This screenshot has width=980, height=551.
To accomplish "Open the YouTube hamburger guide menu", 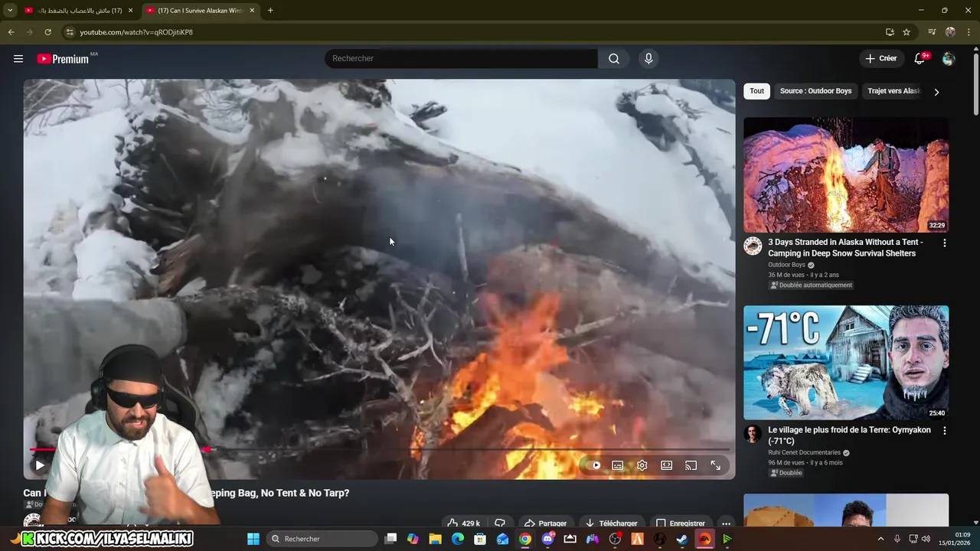I will [x=18, y=58].
